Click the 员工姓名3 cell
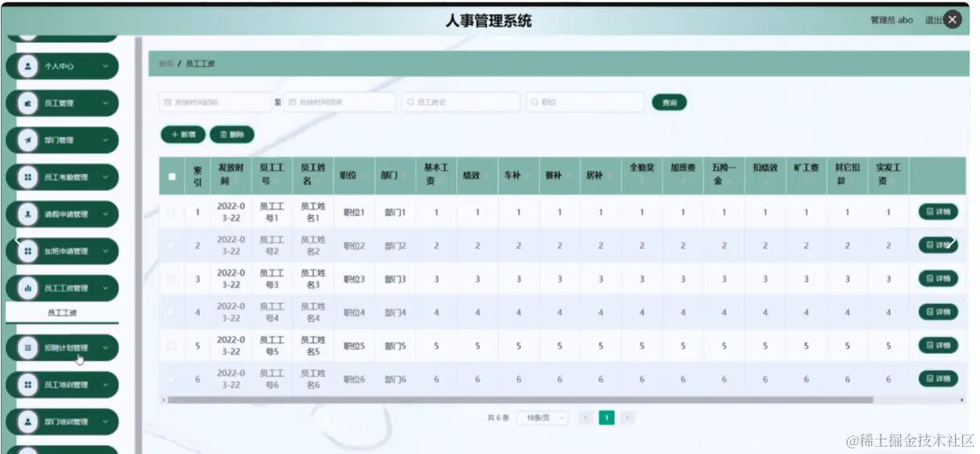 click(312, 279)
